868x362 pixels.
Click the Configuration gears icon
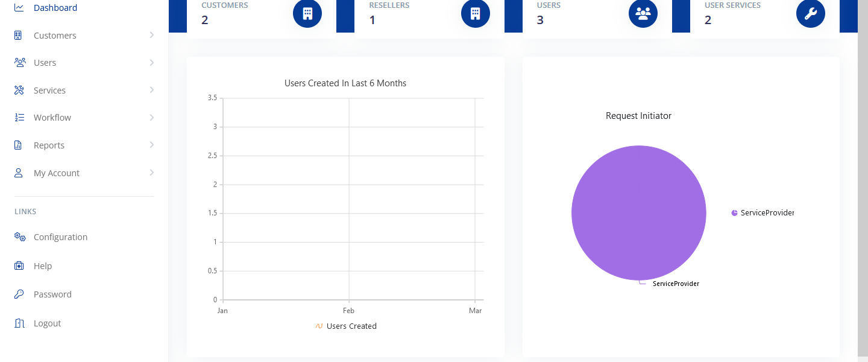click(x=19, y=237)
